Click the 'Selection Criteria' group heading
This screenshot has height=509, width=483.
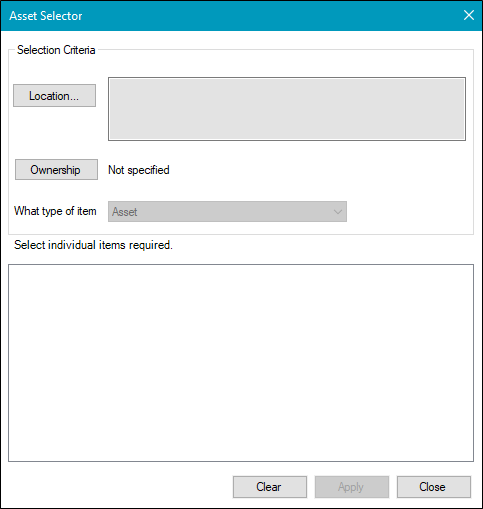[x=56, y=50]
